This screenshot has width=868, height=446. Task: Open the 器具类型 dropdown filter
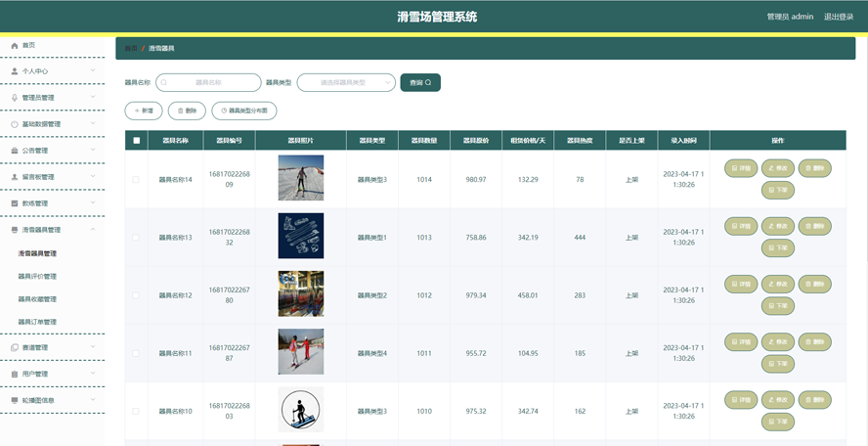(x=346, y=82)
